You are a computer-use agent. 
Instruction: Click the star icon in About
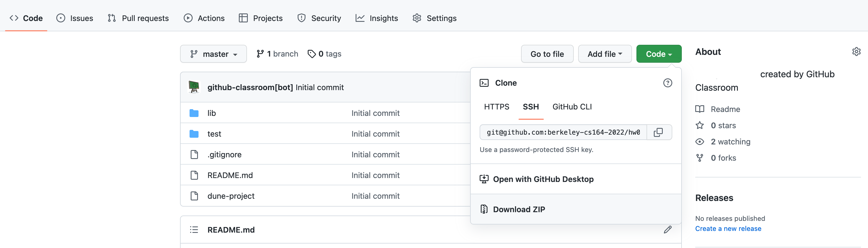click(699, 125)
